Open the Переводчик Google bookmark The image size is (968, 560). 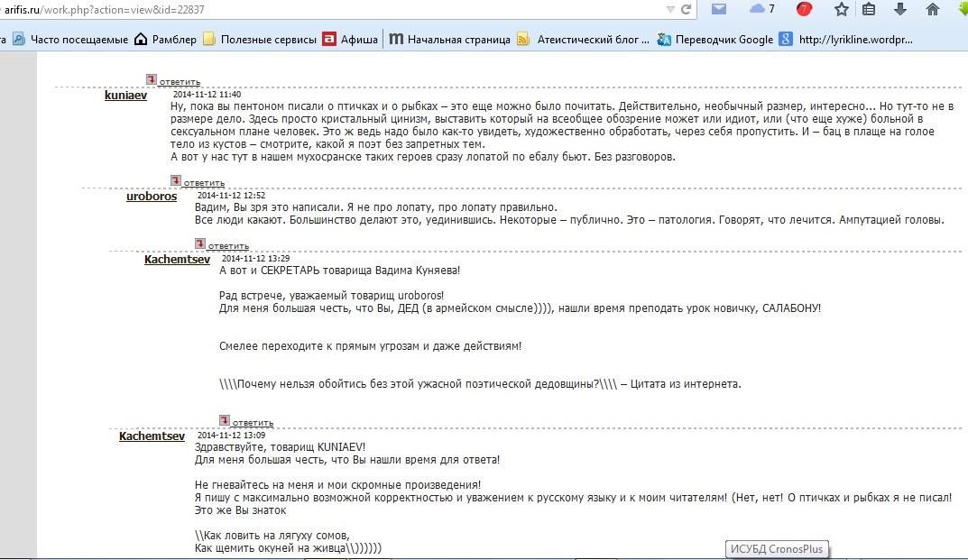[724, 40]
